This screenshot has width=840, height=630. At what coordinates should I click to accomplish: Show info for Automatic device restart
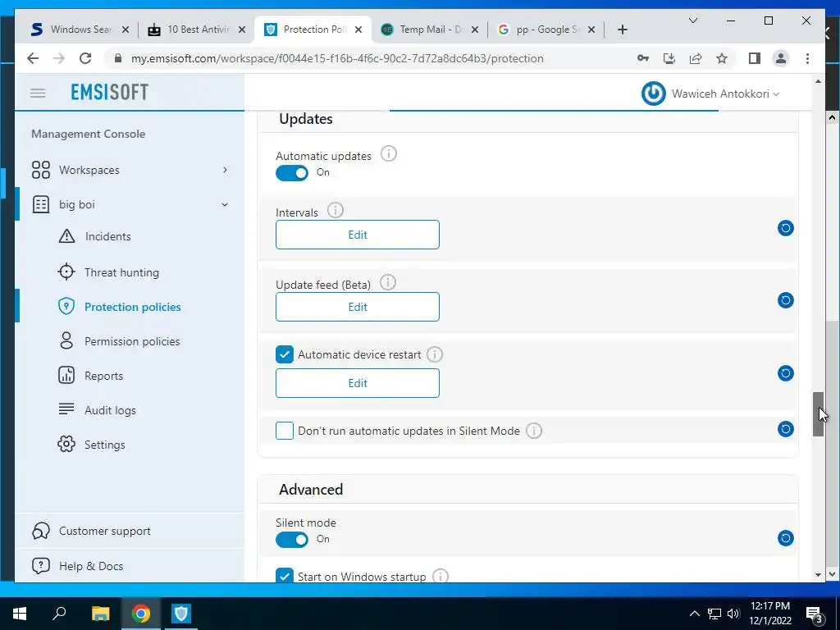[435, 354]
